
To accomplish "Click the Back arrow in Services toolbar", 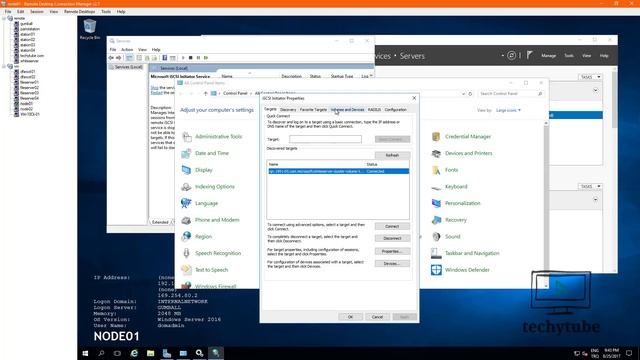I will 111,58.
